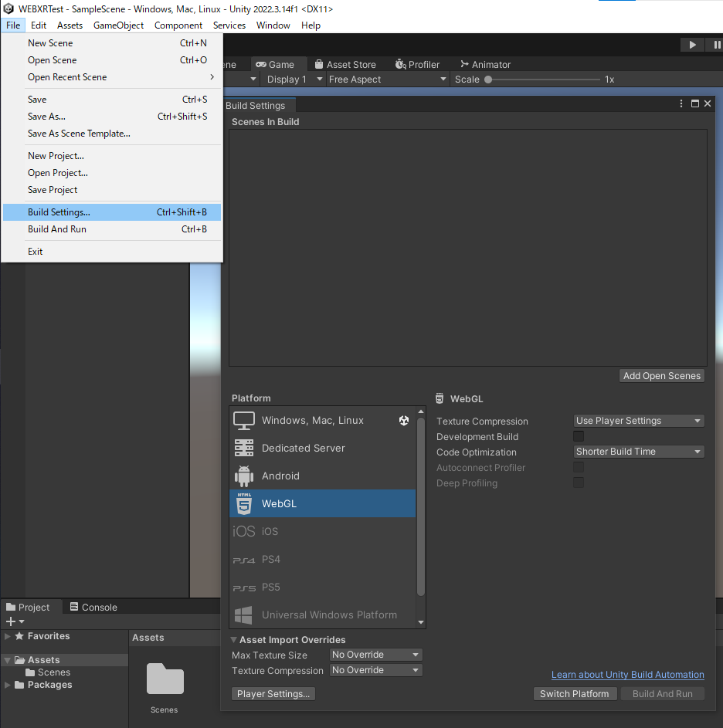Click the Unity active-platform badge on Windows row

404,420
